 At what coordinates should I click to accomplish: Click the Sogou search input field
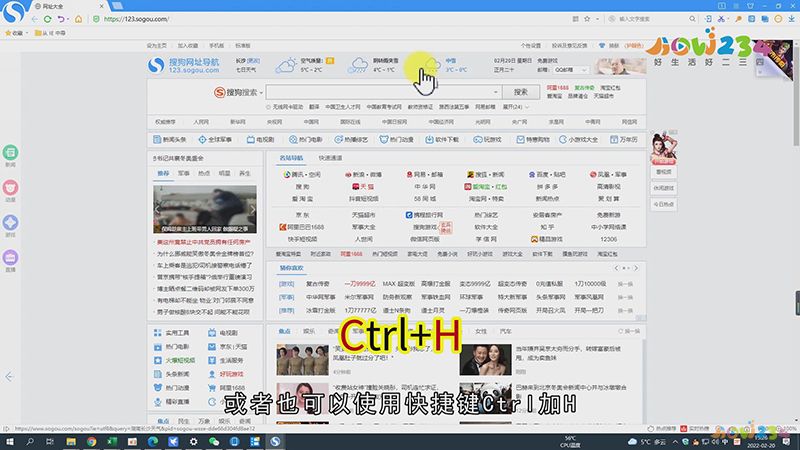pyautogui.click(x=383, y=92)
